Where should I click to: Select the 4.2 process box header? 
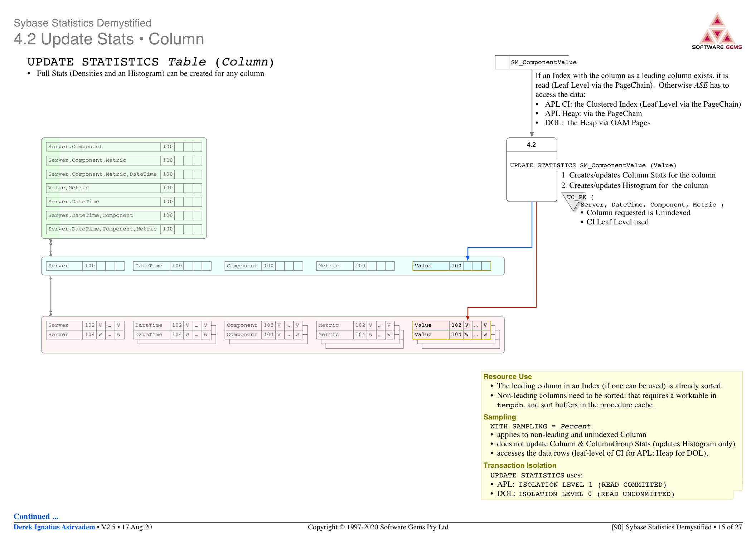pos(532,145)
